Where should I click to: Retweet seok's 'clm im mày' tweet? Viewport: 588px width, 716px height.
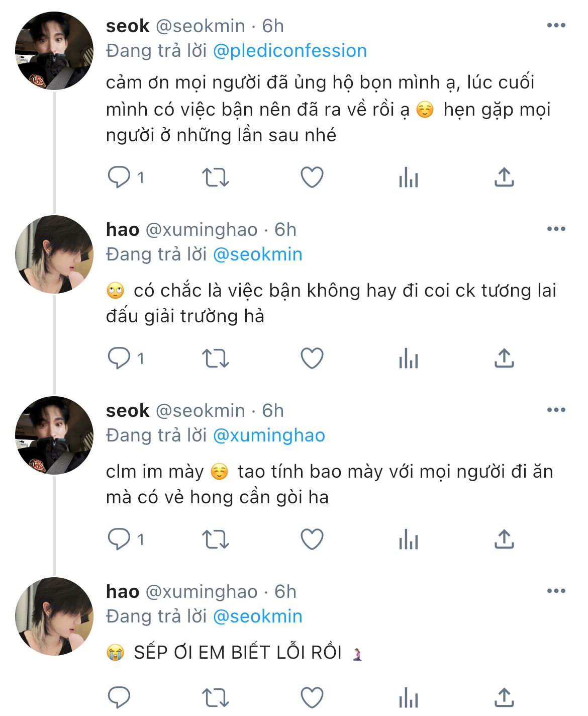pyautogui.click(x=215, y=540)
